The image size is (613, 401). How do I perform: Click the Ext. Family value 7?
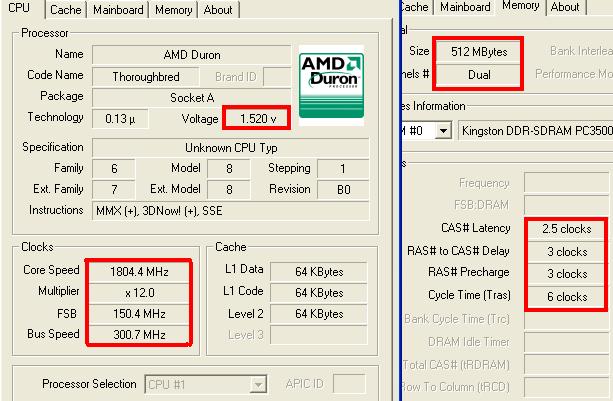click(114, 190)
